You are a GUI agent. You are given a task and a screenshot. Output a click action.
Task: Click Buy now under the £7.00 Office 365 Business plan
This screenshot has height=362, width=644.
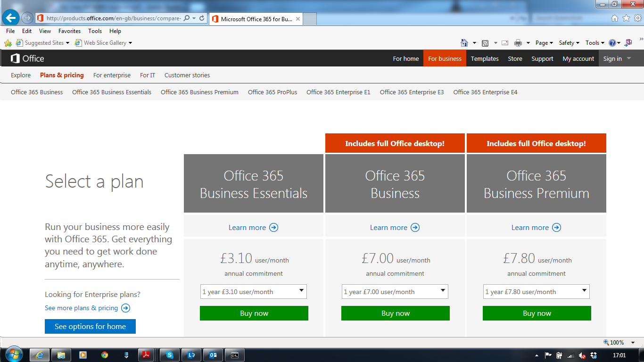pos(396,313)
